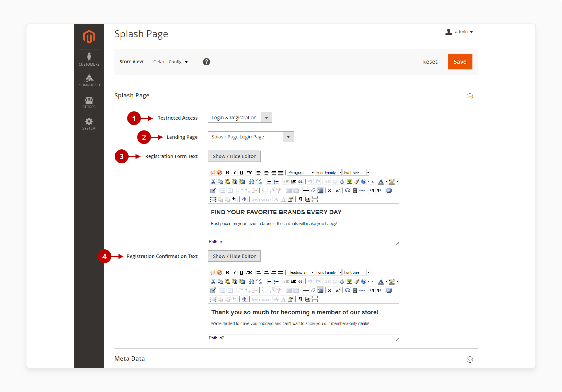
Task: Apply blockquote in Registration Form Text editor
Action: [300, 182]
